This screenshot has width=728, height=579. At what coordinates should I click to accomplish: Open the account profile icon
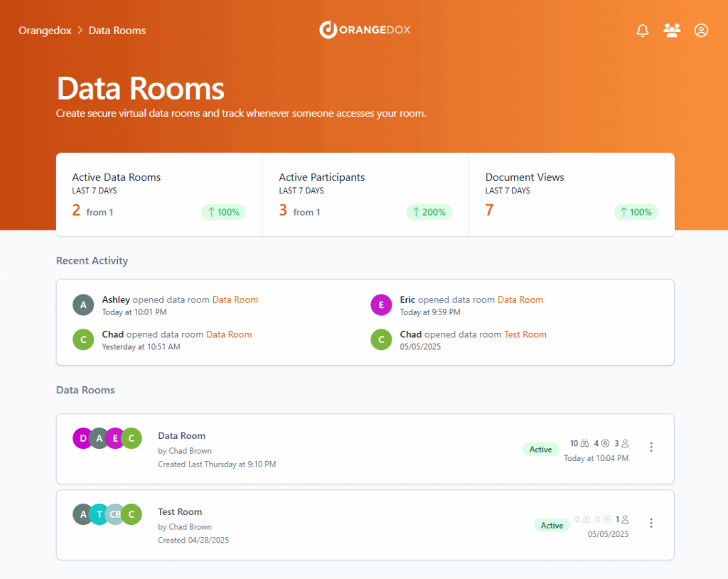click(x=701, y=30)
